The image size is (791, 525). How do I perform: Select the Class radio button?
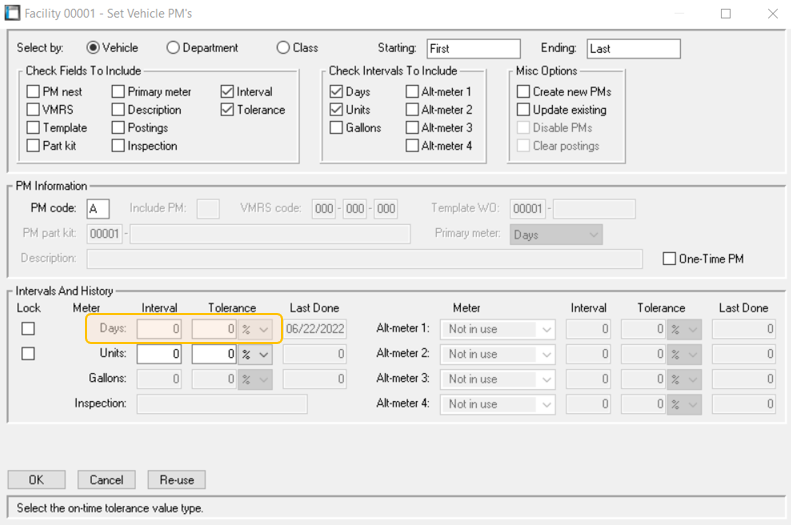[x=284, y=48]
